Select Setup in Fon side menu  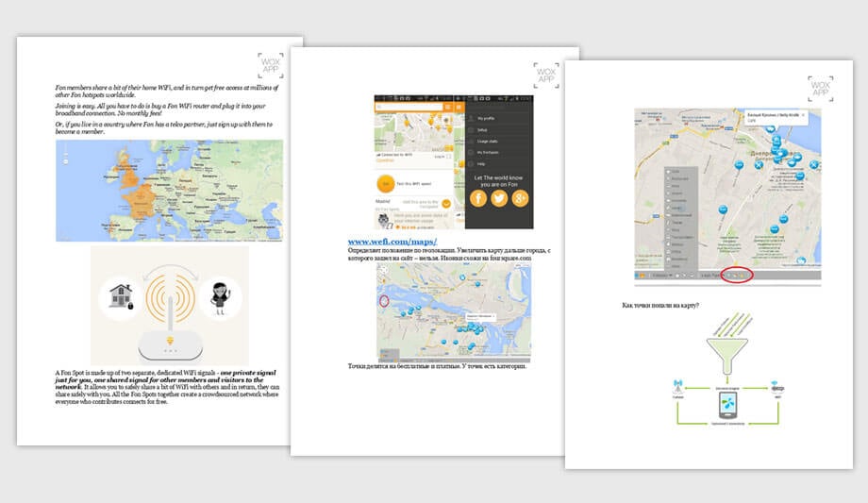point(482,129)
